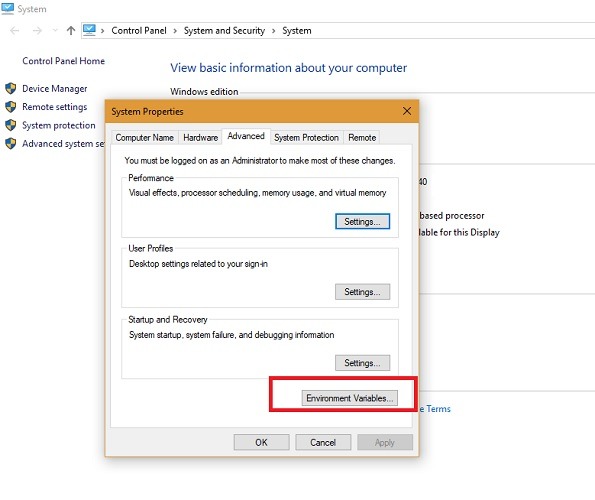Click the Forward navigation arrow
The width and height of the screenshot is (595, 500).
click(37, 30)
